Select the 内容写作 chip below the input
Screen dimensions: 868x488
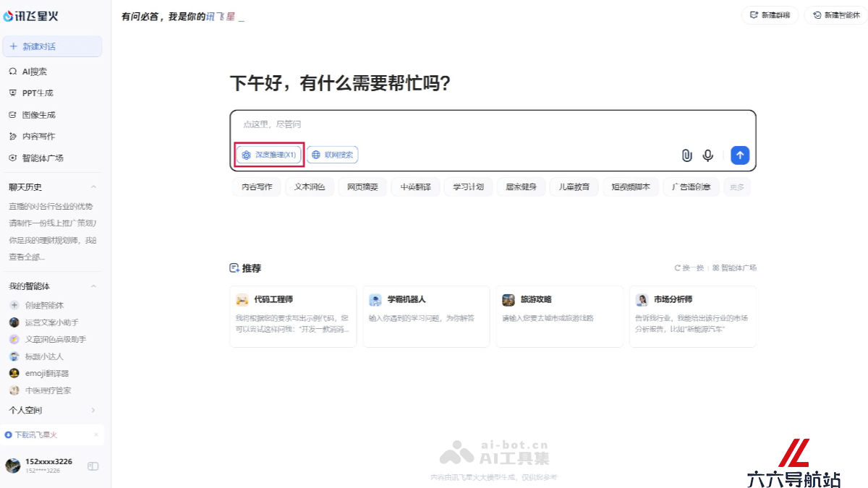pyautogui.click(x=257, y=187)
